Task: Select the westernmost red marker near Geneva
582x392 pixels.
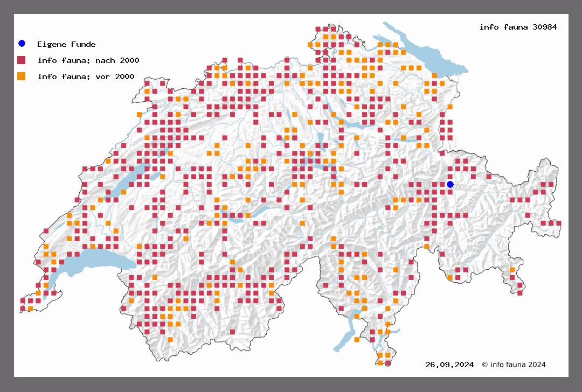Action: pos(23,300)
